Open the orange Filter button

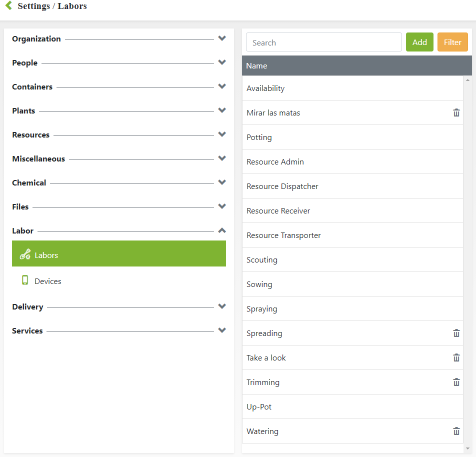coord(452,42)
